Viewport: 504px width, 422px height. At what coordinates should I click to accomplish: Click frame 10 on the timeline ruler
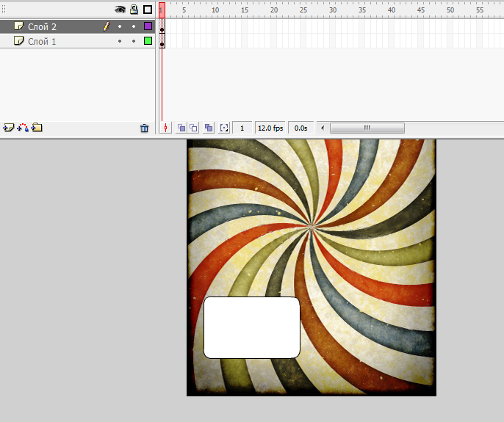click(215, 10)
